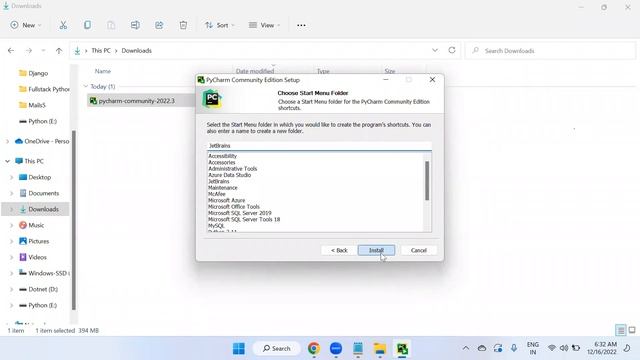The height and width of the screenshot is (360, 640).
Task: Open Google Chrome from the taskbar
Action: [x=313, y=349]
